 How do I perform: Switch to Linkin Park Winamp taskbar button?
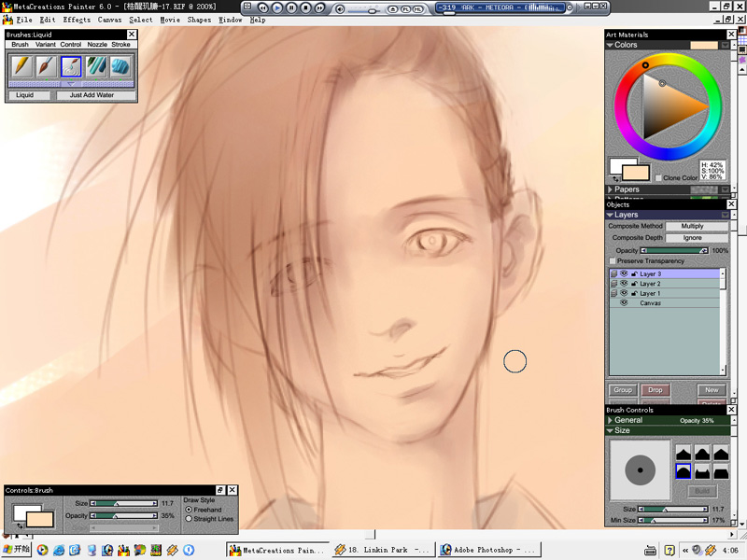click(384, 550)
